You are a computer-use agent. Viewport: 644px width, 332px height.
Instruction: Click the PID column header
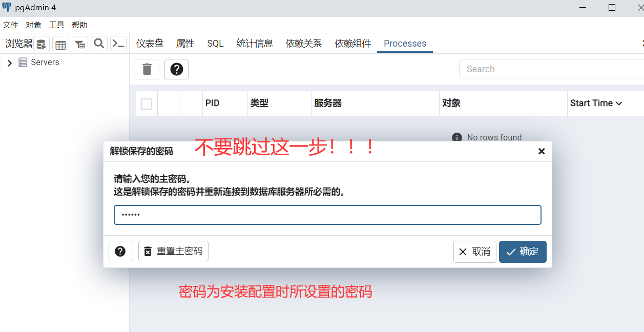[224, 103]
